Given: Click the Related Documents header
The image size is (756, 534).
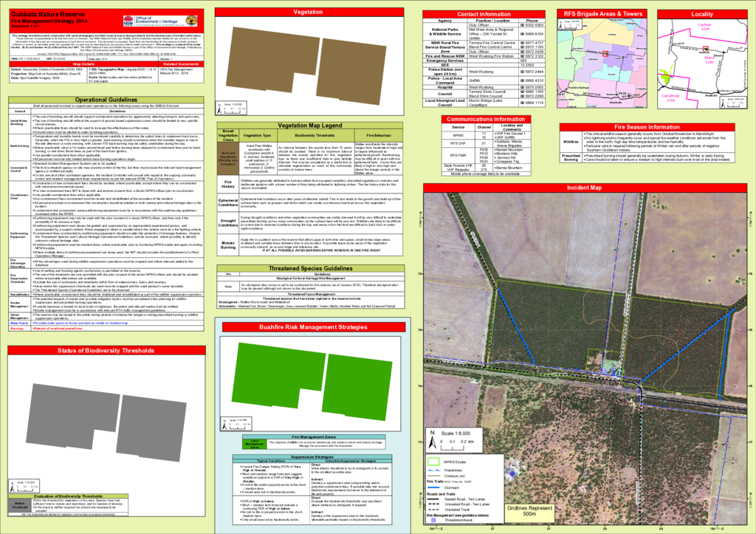Looking at the screenshot, I should click(x=182, y=64).
